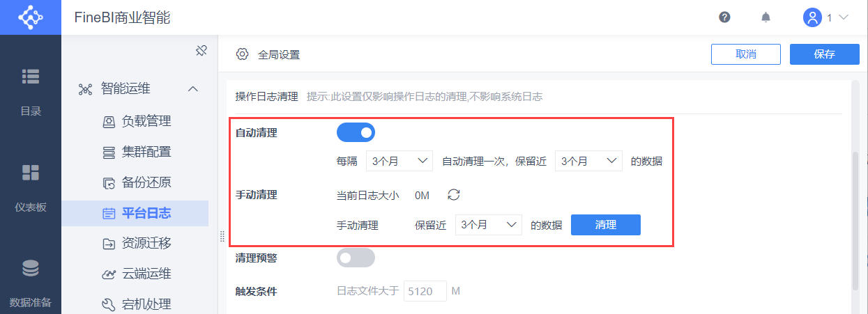Open the help question mark icon
Viewport: 868px width, 314px height.
pyautogui.click(x=724, y=17)
